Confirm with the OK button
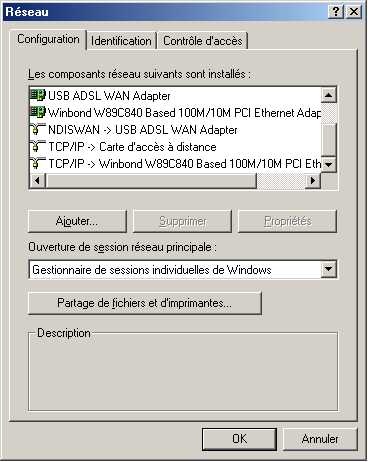This screenshot has height=462, width=368. [x=239, y=439]
